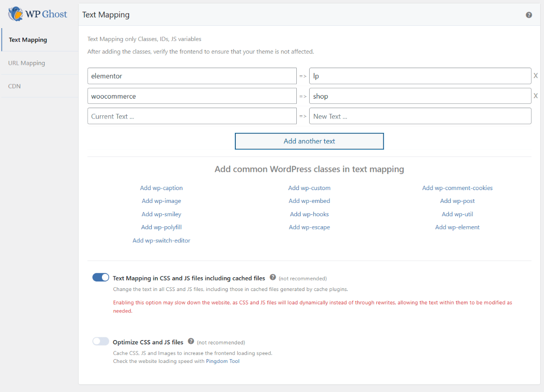This screenshot has width=544, height=392.
Task: Remove the elementor mapping row
Action: [x=535, y=76]
